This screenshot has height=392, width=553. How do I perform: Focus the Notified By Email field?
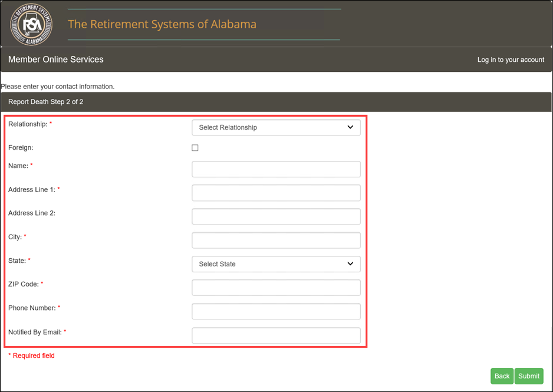(x=276, y=335)
